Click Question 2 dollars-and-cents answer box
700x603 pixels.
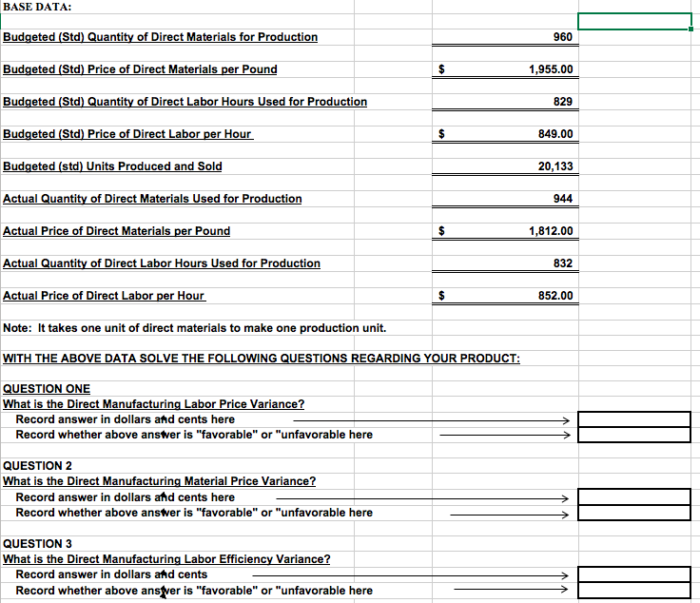tap(634, 497)
